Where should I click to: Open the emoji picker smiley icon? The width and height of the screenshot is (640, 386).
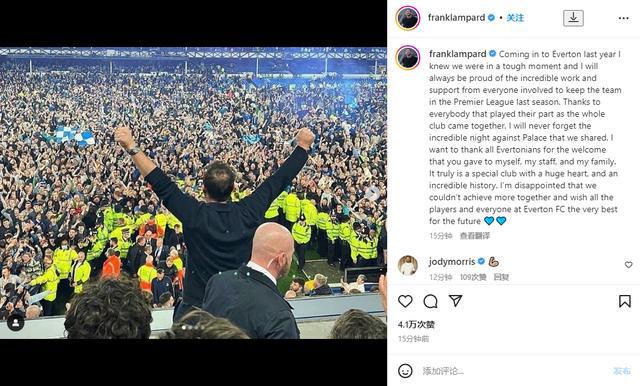click(405, 371)
